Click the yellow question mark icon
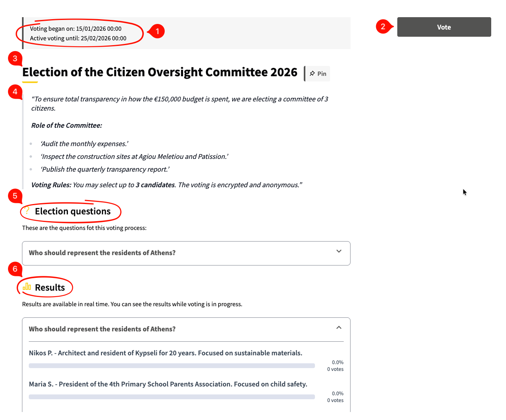506x420 pixels. (27, 210)
